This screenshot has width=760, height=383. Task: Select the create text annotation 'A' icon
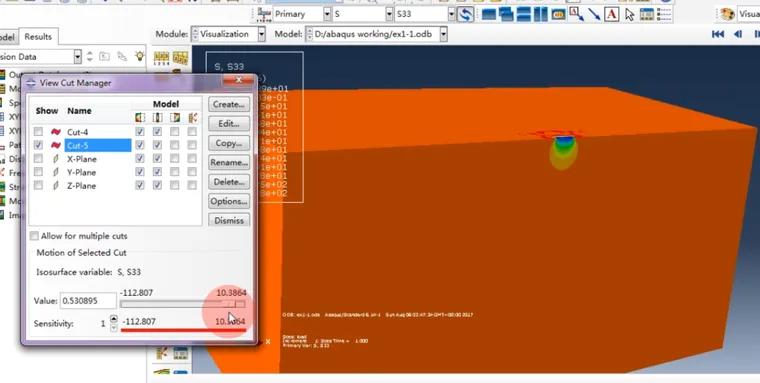(612, 15)
